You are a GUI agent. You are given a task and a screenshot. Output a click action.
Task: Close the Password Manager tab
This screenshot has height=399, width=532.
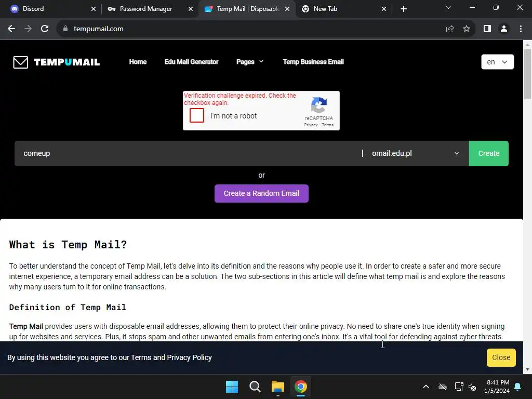click(x=191, y=9)
